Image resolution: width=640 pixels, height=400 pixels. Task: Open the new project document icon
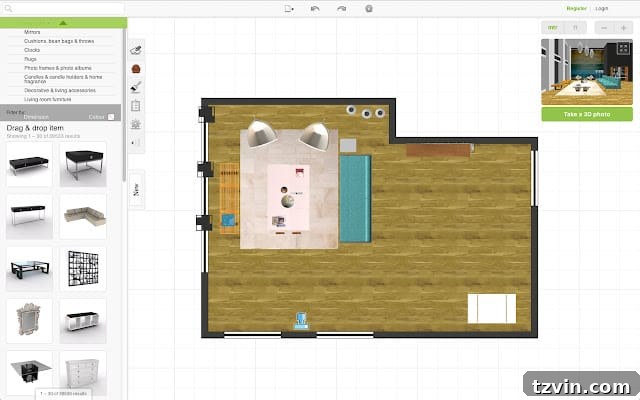[x=289, y=9]
